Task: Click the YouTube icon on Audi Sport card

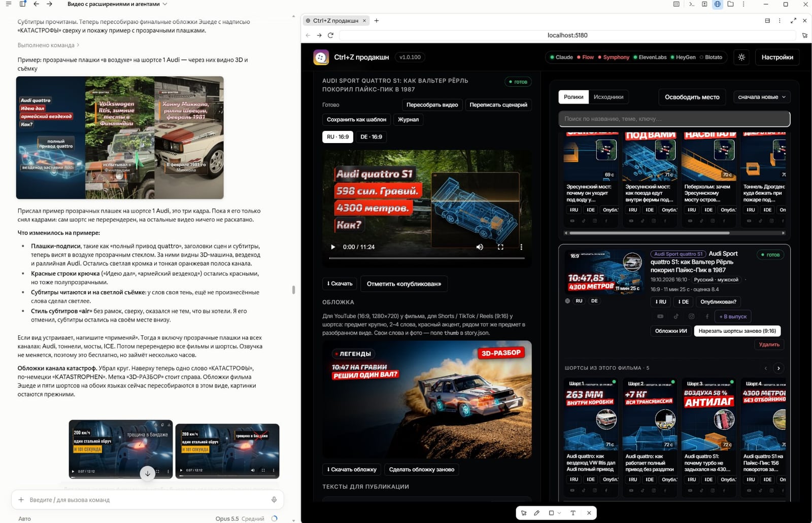Action: (660, 316)
